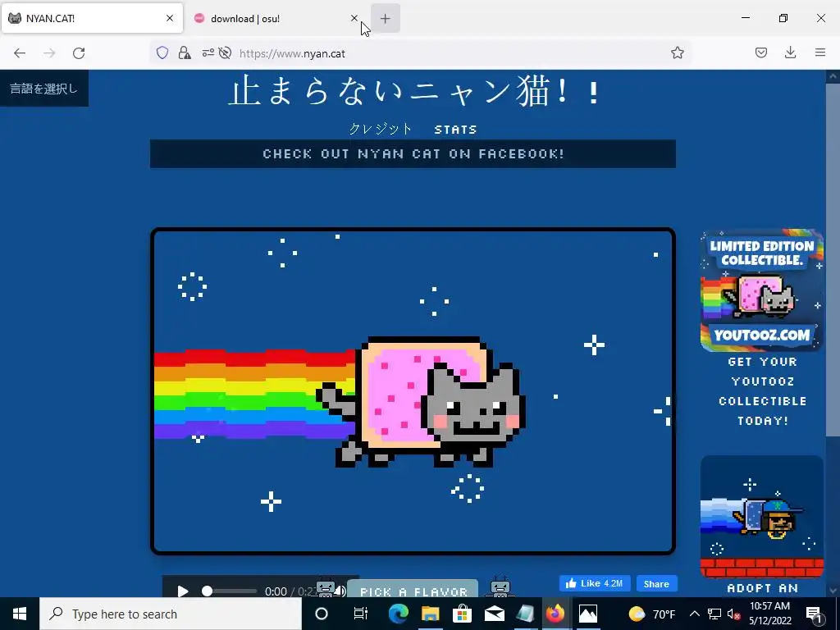
Task: Open the hat-wearing Nyan Cat adopt image
Action: [762, 517]
